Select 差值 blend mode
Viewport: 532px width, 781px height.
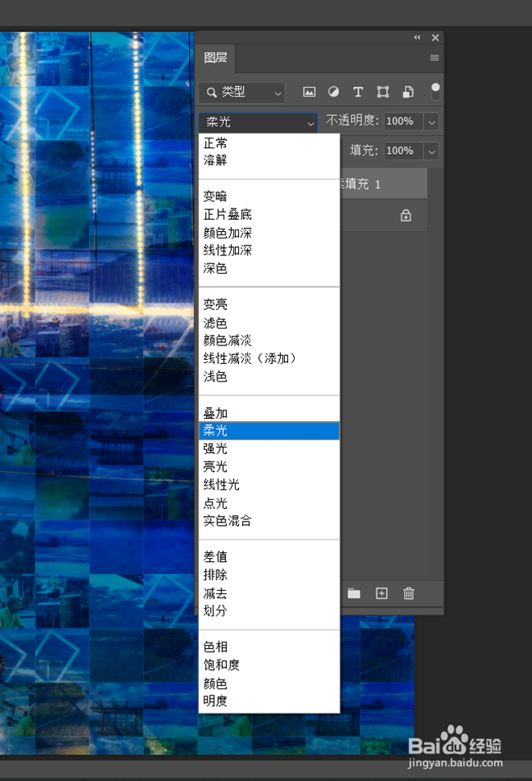270,557
